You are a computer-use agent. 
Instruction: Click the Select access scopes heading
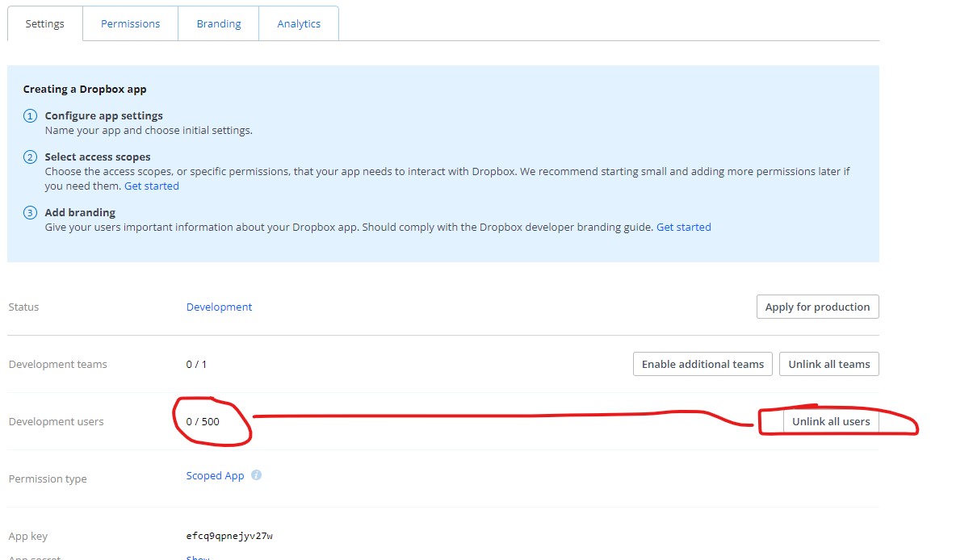click(x=98, y=157)
